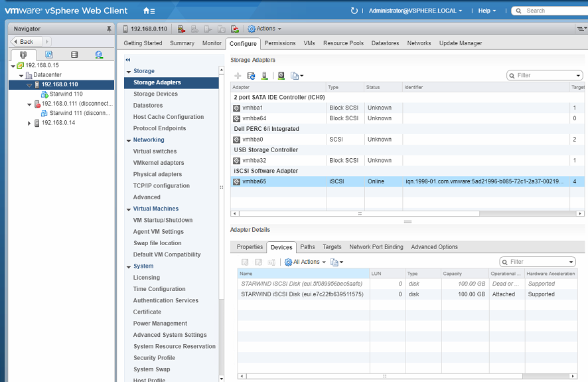Open the copy/export dropdown above adapters list
This screenshot has height=382, width=588.
pos(297,76)
